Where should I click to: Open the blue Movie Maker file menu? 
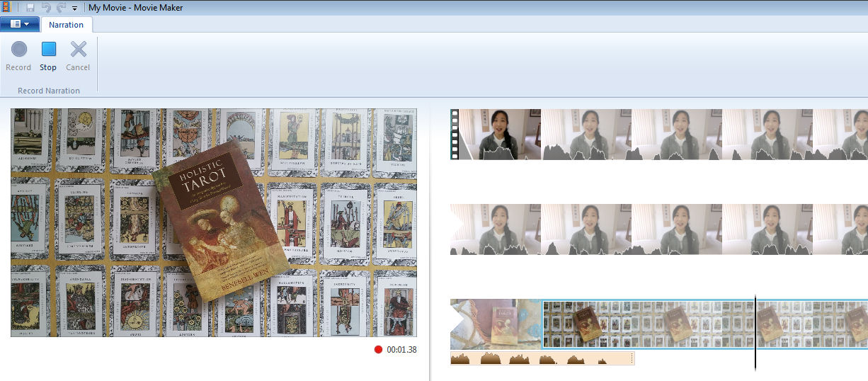20,24
